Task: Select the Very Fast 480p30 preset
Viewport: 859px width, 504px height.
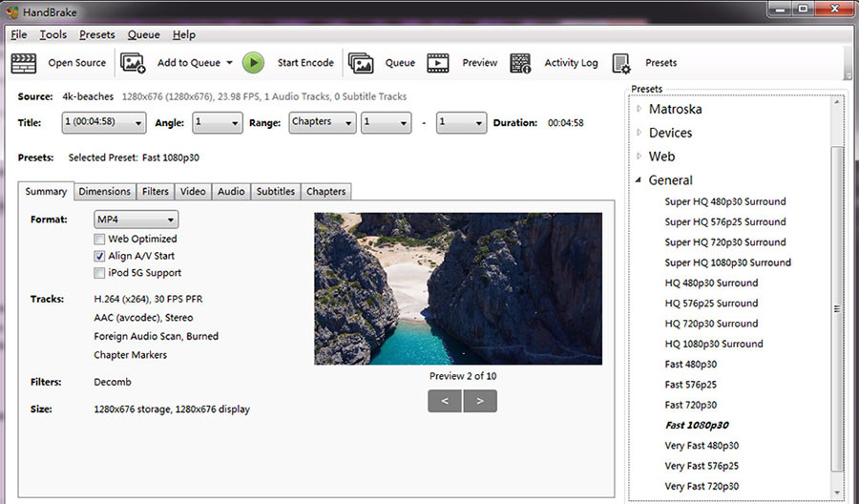Action: 702,446
